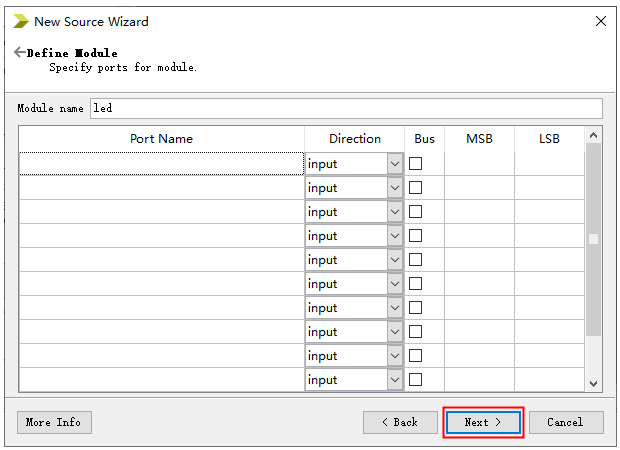This screenshot has width=620, height=450.
Task: Open More Info
Action: click(x=54, y=422)
